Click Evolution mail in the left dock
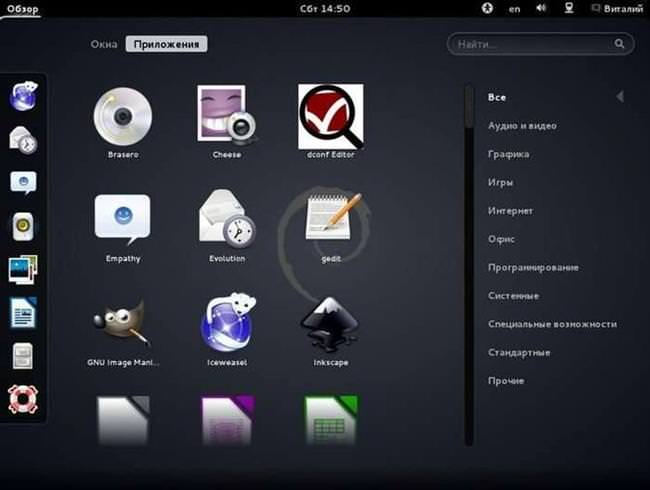The image size is (650, 490). (23, 140)
